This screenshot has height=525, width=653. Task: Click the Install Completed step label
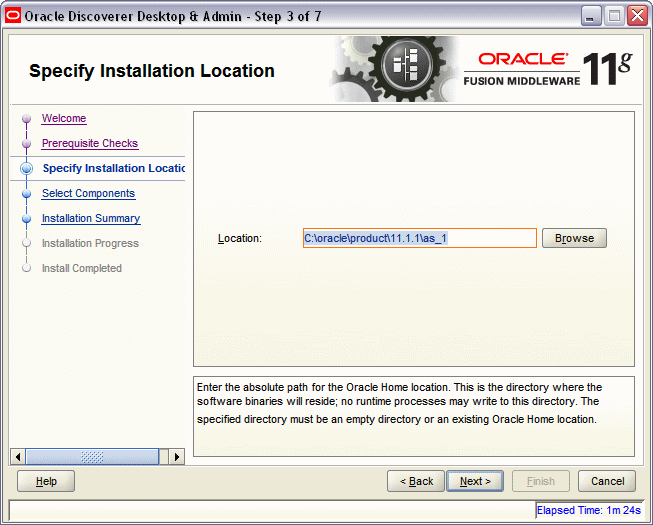(x=82, y=268)
